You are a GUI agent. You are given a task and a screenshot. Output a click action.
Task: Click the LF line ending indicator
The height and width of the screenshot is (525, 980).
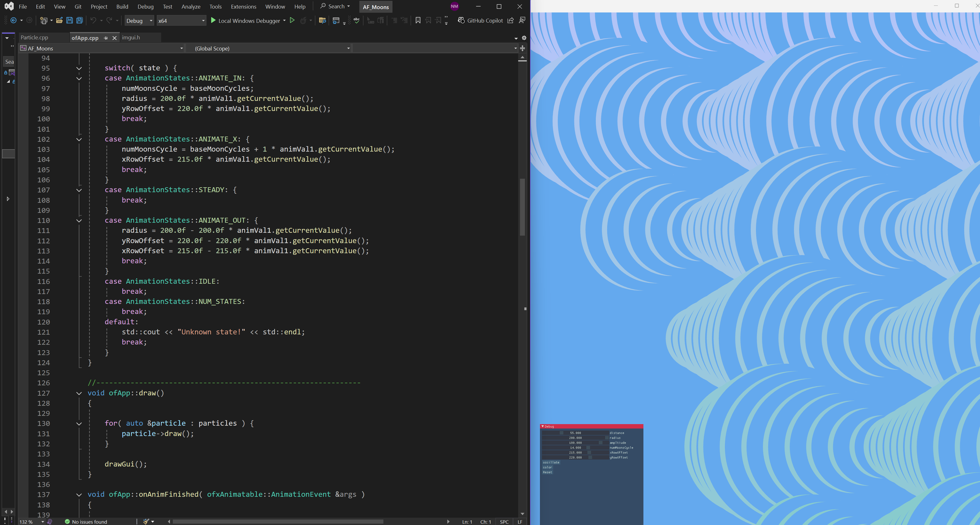tap(520, 521)
